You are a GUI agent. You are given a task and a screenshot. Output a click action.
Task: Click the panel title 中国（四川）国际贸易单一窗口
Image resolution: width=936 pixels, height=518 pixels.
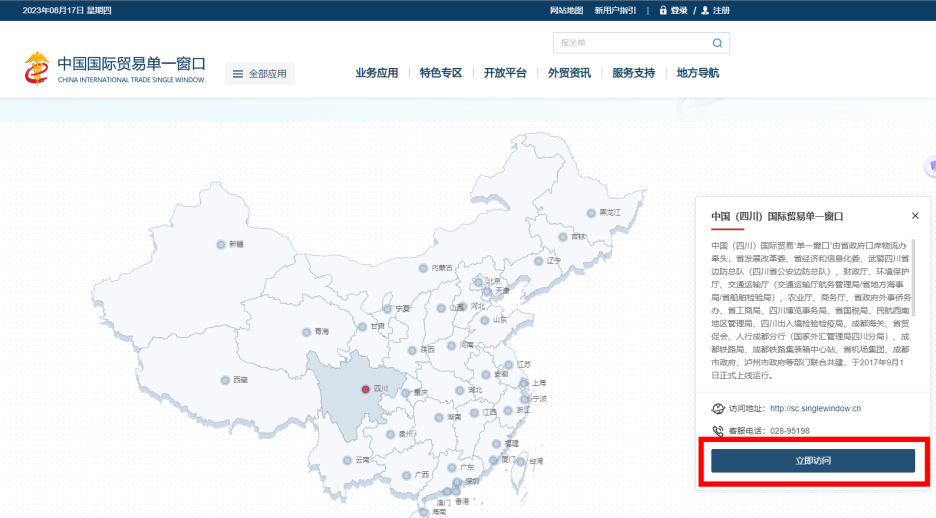click(x=777, y=216)
